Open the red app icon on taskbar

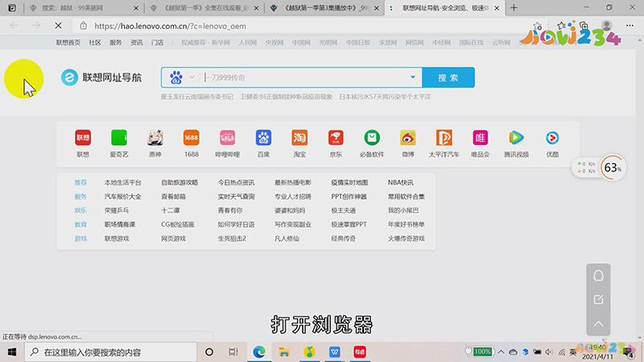(360, 352)
